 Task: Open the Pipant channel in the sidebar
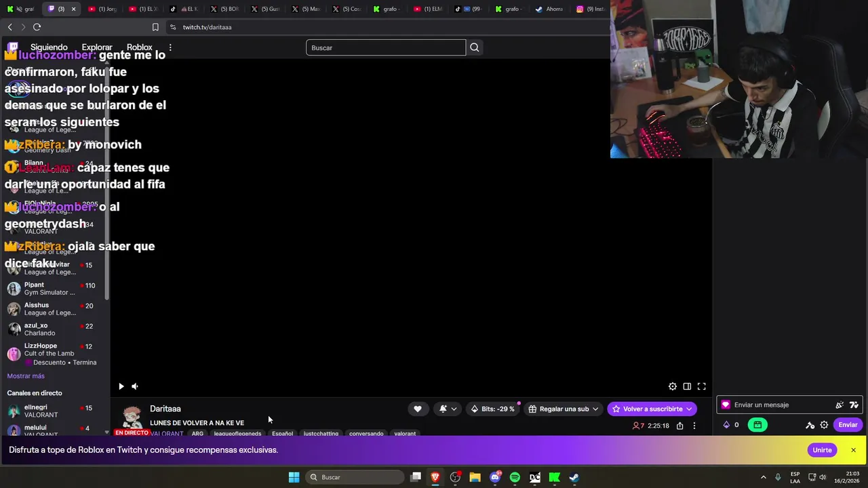54,289
